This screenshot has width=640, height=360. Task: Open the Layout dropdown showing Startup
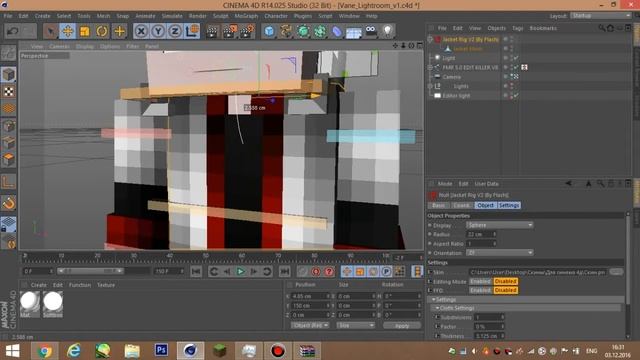(600, 16)
